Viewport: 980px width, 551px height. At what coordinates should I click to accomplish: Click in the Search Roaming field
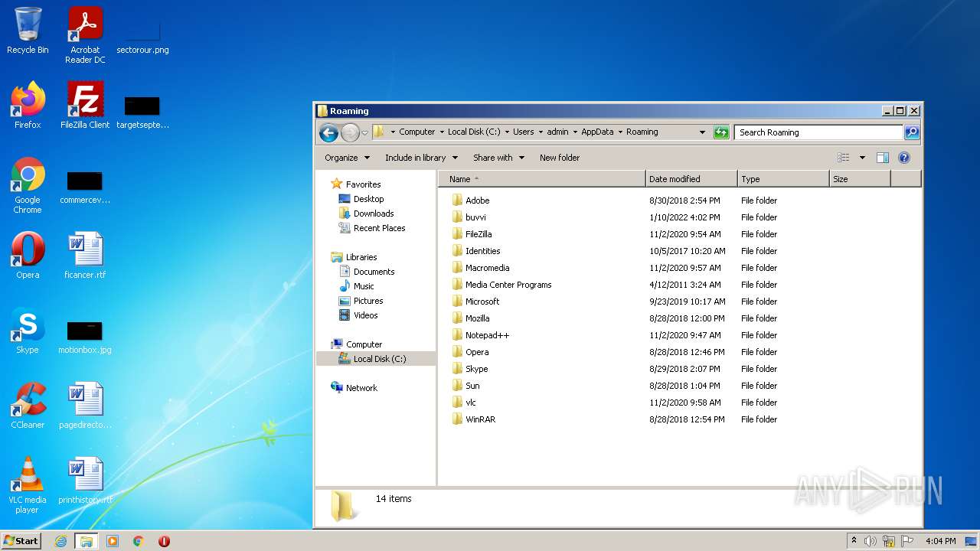818,132
